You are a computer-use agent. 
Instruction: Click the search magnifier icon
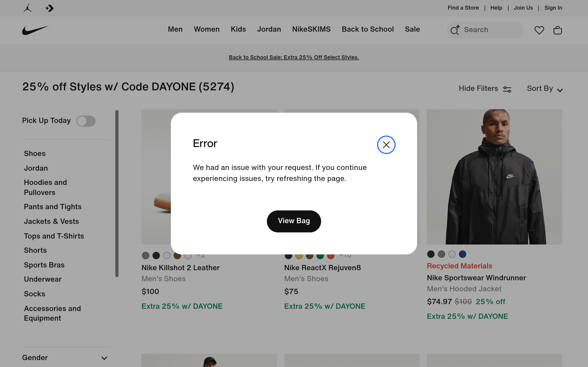tap(455, 30)
